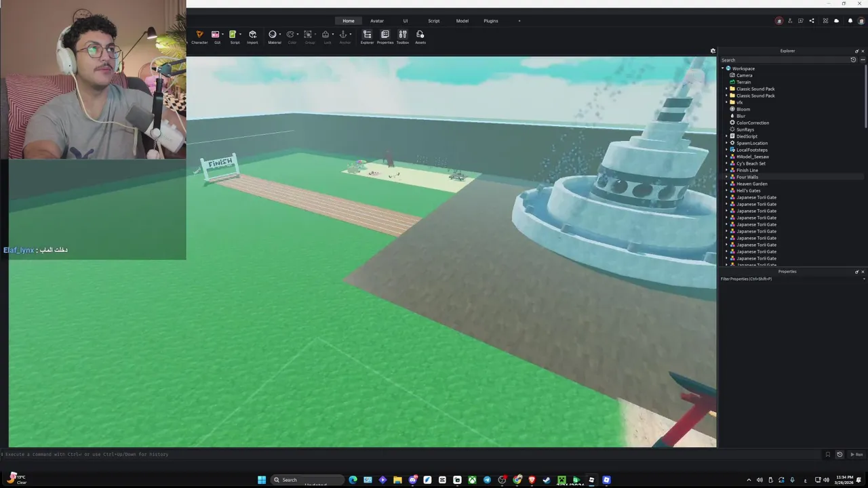
Task: Expand the Heaven Garden model
Action: pos(727,184)
